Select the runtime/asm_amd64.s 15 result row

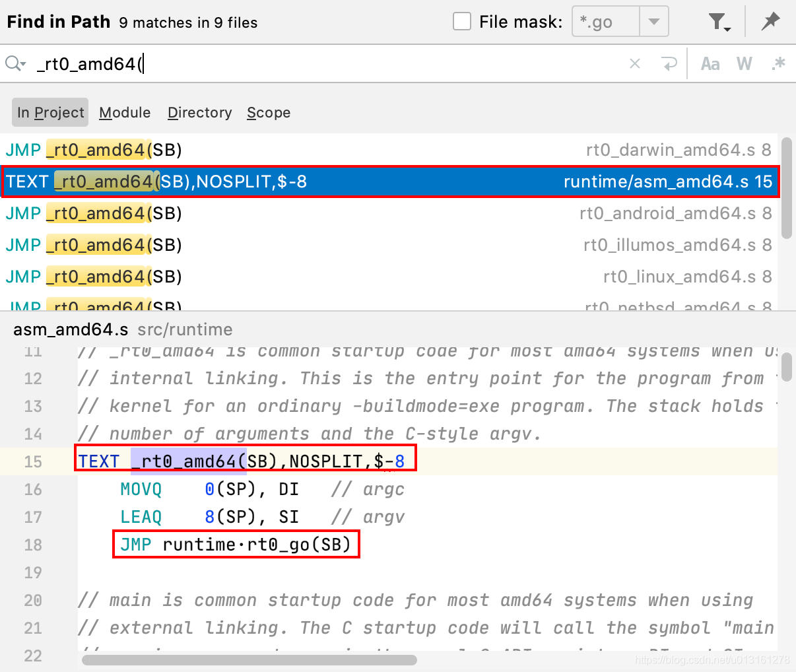click(389, 182)
